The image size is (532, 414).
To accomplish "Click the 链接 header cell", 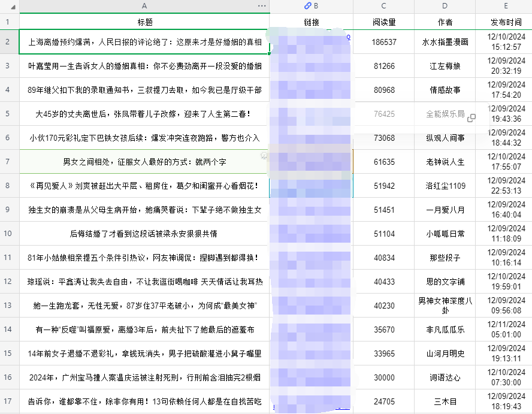I will point(312,22).
